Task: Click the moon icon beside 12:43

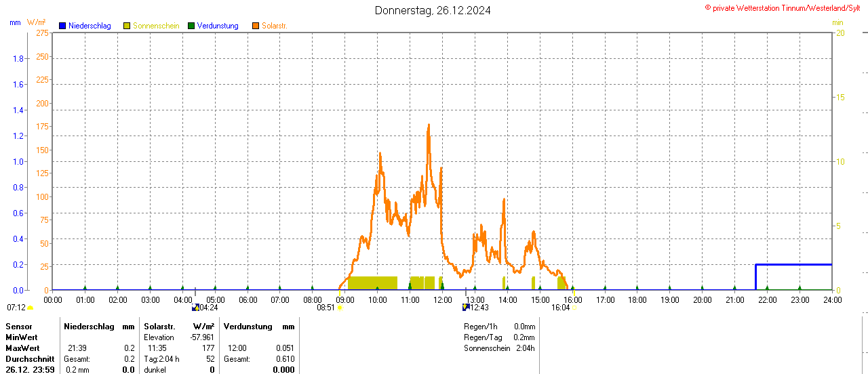Action: click(x=466, y=308)
